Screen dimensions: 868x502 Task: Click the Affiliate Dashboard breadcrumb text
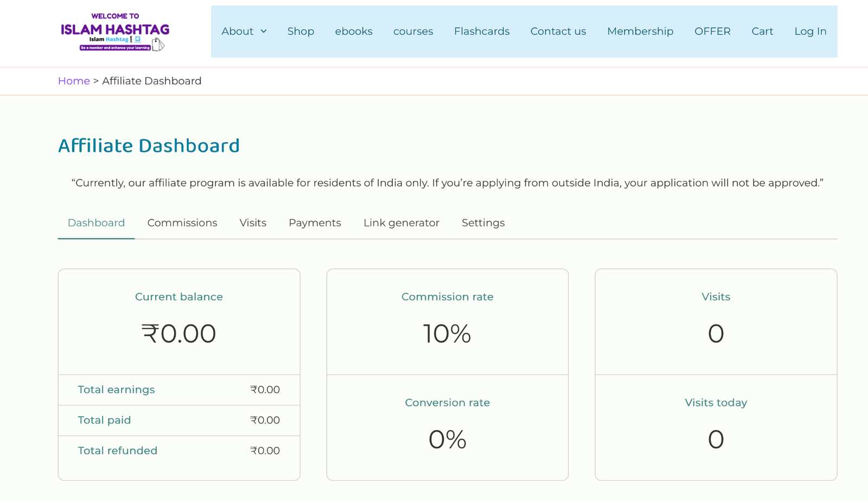[x=152, y=81]
